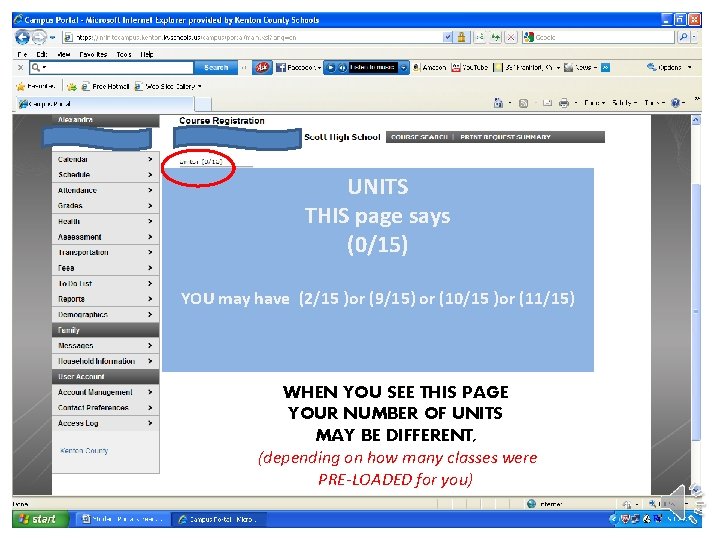720x540 pixels.
Task: Open the Tools menu
Action: [124, 54]
